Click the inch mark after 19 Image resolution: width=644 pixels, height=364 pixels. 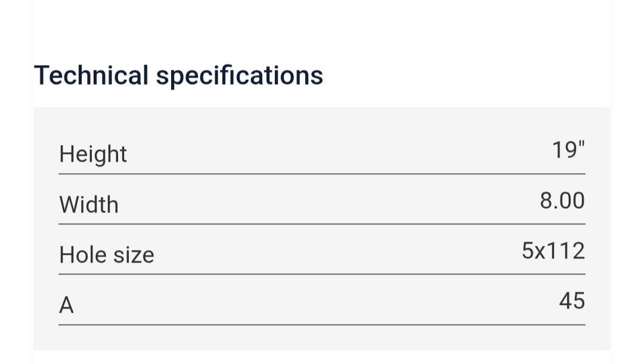point(582,144)
